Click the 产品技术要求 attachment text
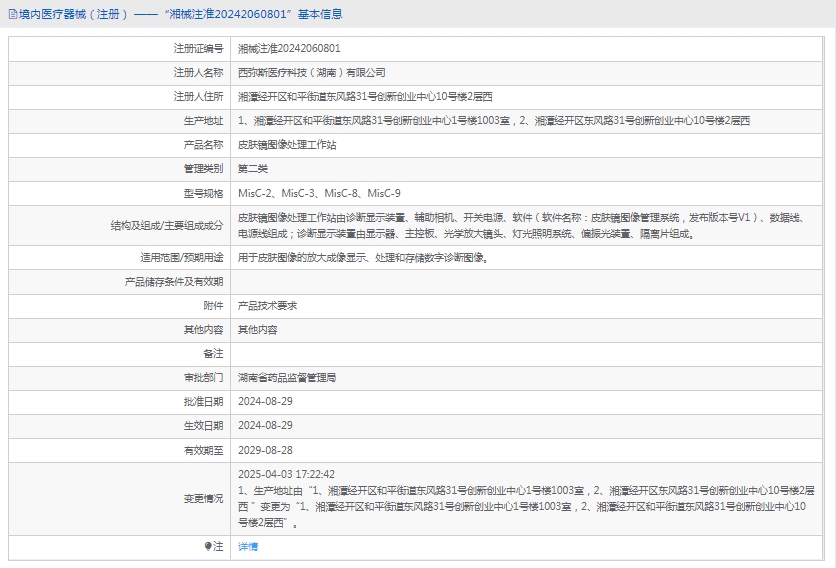This screenshot has width=836, height=568. click(x=267, y=306)
